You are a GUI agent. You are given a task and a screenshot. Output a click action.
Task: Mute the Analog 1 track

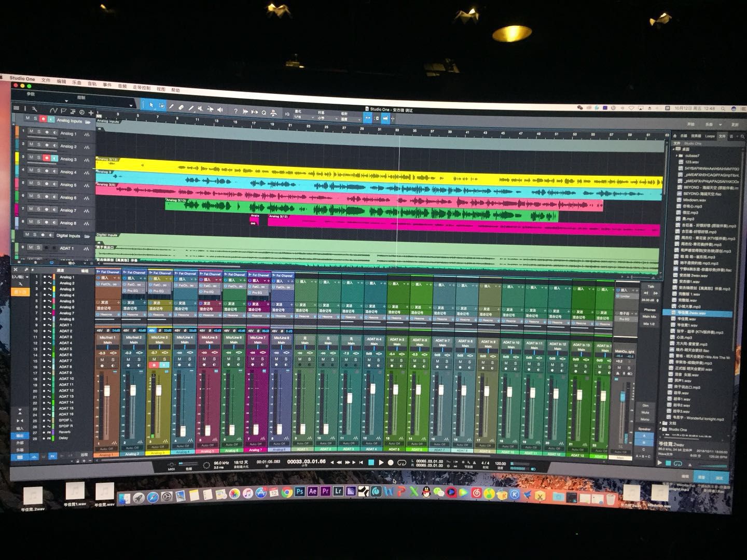(31, 131)
